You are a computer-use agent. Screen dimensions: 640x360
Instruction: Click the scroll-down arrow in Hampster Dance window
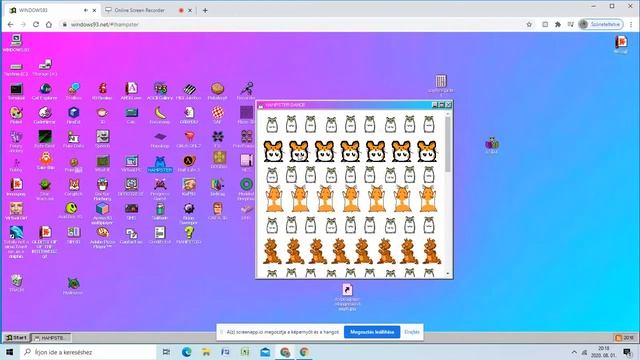[448, 273]
